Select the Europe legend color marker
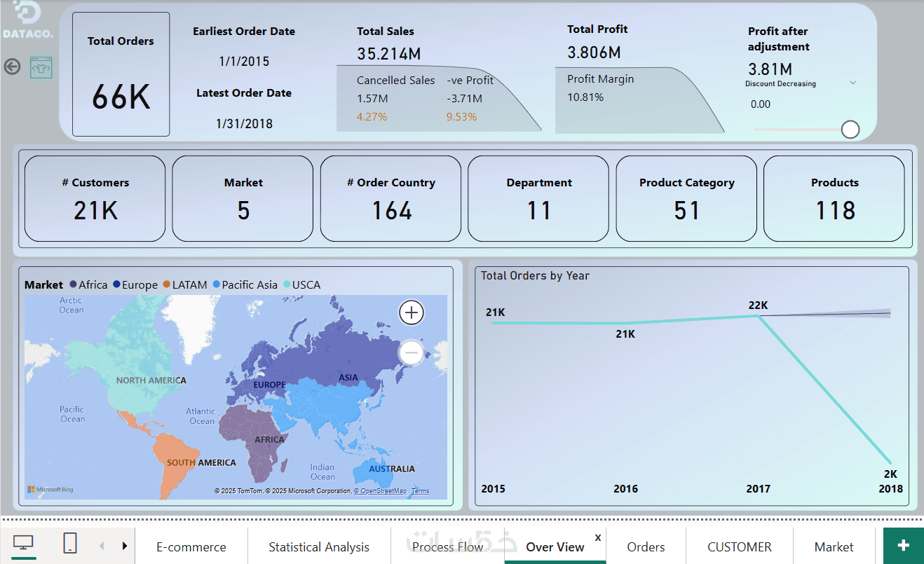 coord(116,285)
